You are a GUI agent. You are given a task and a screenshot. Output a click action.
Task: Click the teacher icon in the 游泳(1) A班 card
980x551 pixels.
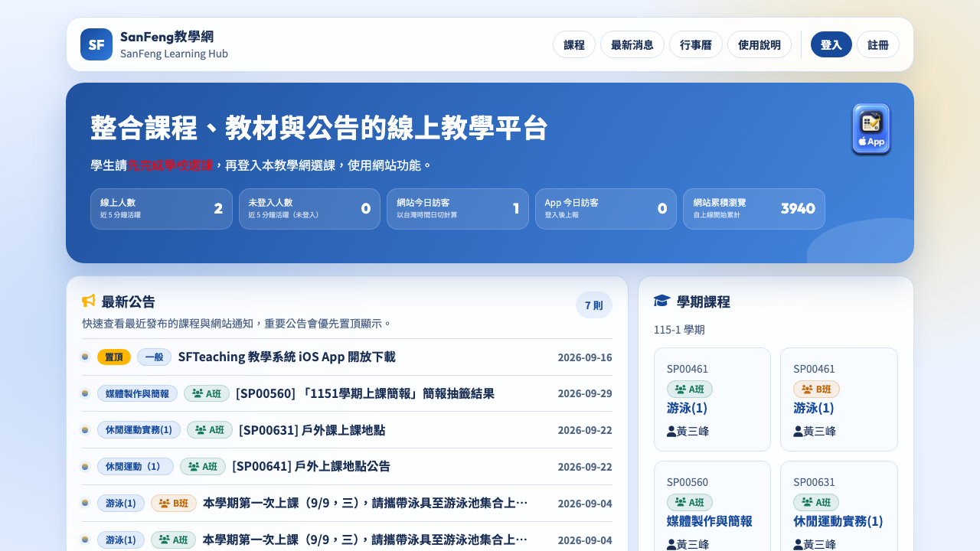click(671, 431)
